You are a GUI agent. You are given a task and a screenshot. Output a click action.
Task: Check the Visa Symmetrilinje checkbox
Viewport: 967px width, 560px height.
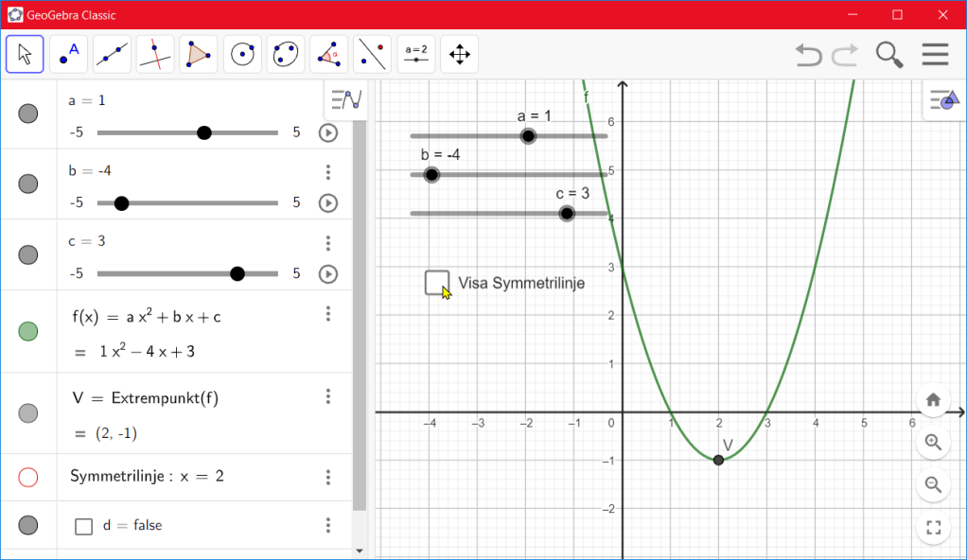point(436,282)
